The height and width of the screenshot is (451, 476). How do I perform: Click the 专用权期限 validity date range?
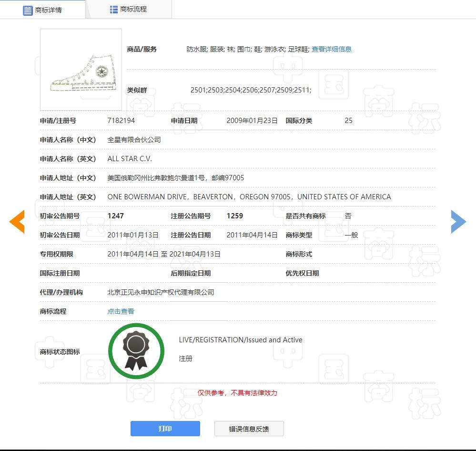pyautogui.click(x=163, y=254)
